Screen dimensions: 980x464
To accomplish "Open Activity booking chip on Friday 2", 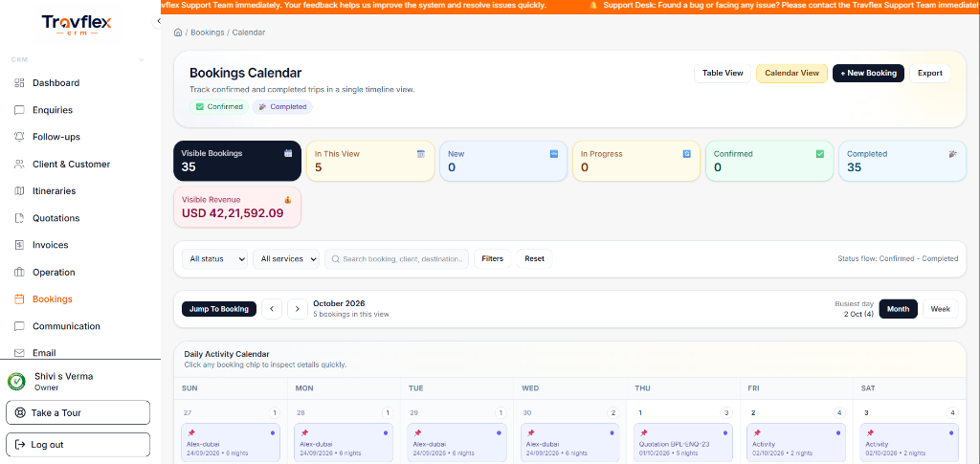I will 796,443.
